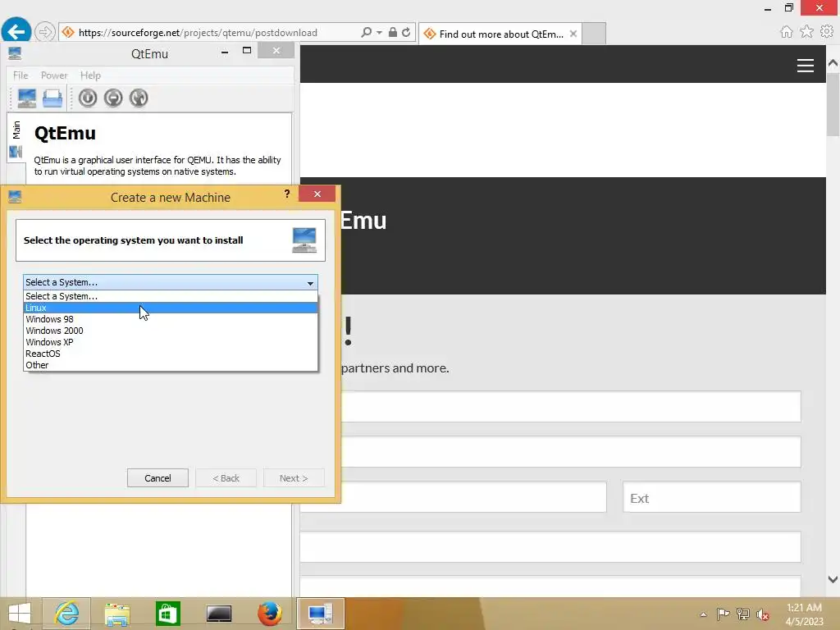Open a new browser tab
Viewport: 840px width, 630px height.
(x=594, y=34)
